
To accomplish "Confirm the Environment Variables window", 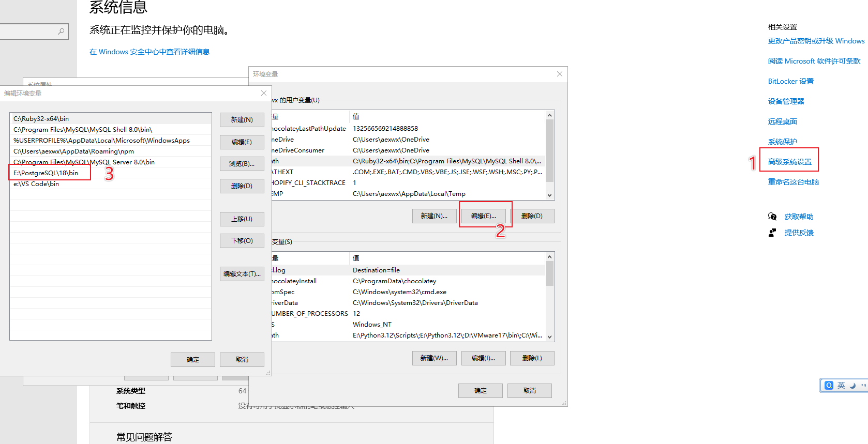I will [481, 391].
